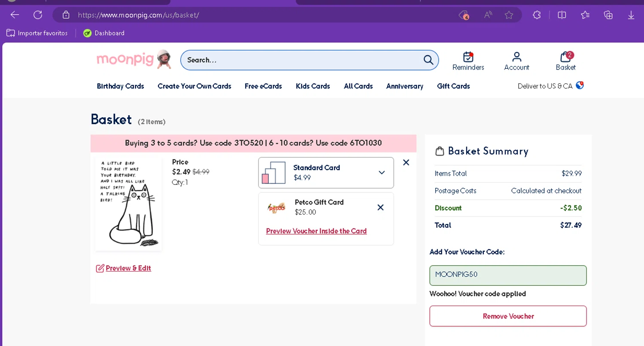The image size is (644, 346).
Task: Click the voucher code input field
Action: tap(508, 275)
